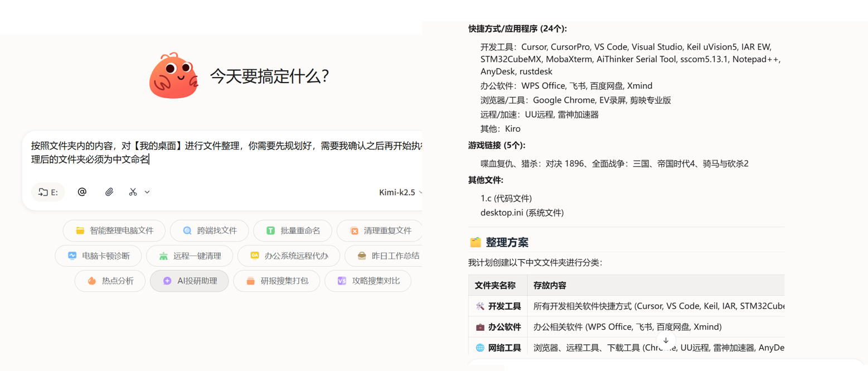The image size is (868, 371).
Task: Select the 跨端找文件 shortcut chip
Action: pos(209,230)
